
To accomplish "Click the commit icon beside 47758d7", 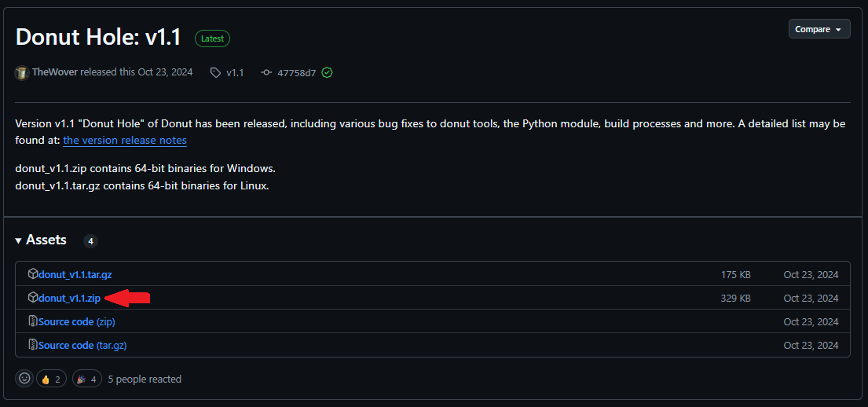I will [x=266, y=72].
